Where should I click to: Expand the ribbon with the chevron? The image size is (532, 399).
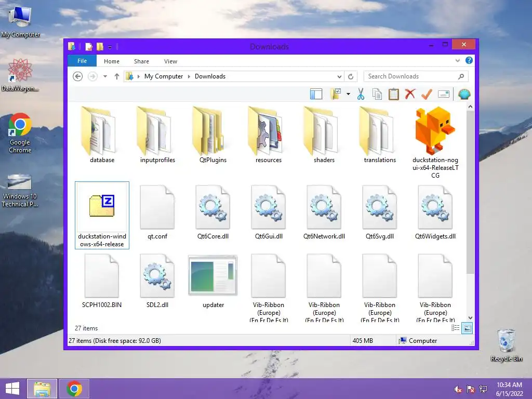click(457, 61)
